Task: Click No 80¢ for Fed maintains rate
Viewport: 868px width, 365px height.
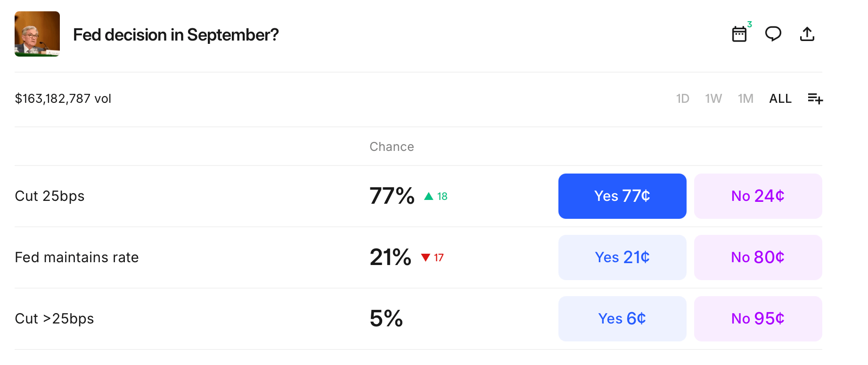Action: tap(758, 257)
